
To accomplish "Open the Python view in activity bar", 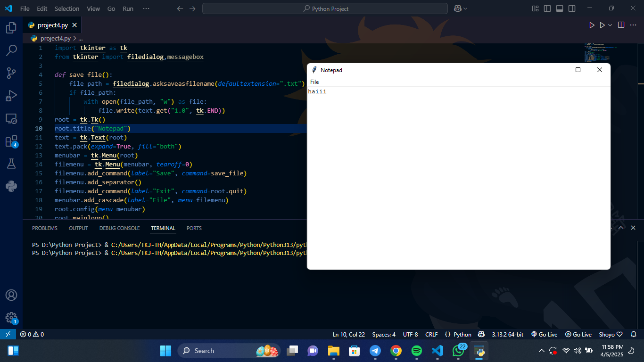I will coord(11,186).
